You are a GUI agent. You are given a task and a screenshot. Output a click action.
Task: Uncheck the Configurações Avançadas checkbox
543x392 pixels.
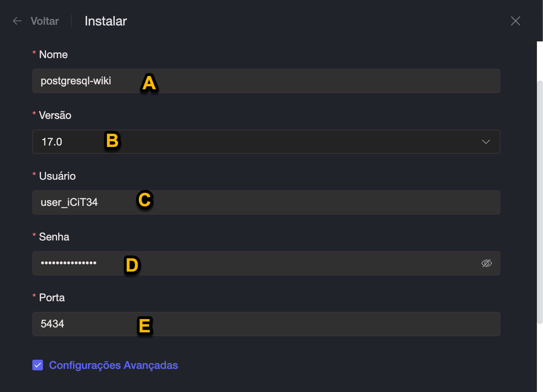[x=38, y=365]
